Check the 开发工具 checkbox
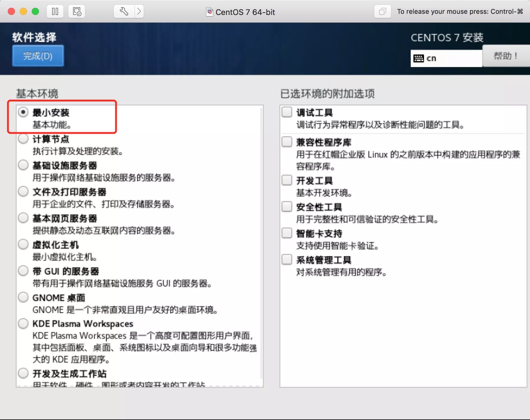Image resolution: width=530 pixels, height=420 pixels. coord(287,180)
